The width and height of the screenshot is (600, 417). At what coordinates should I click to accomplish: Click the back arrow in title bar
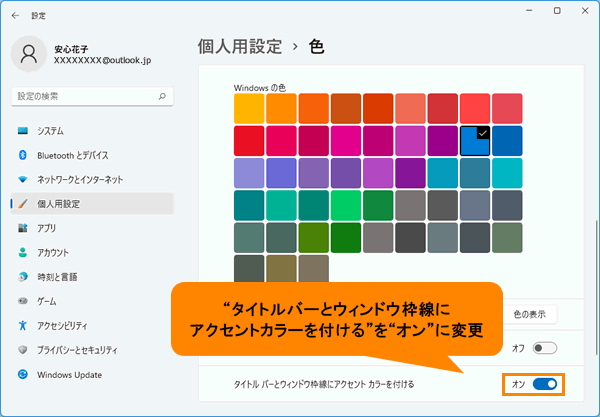16,16
